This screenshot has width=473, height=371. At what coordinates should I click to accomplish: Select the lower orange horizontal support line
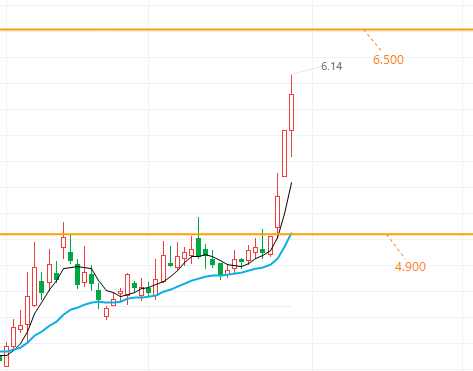pos(236,234)
